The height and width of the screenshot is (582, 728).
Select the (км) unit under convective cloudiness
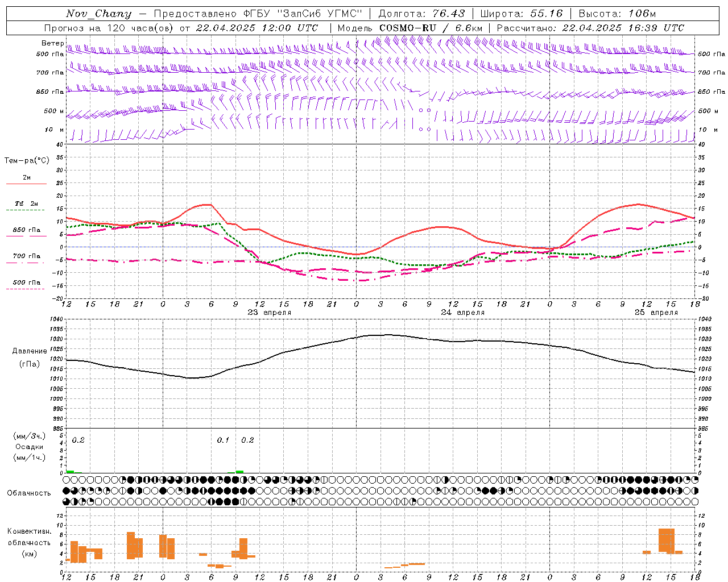click(30, 554)
